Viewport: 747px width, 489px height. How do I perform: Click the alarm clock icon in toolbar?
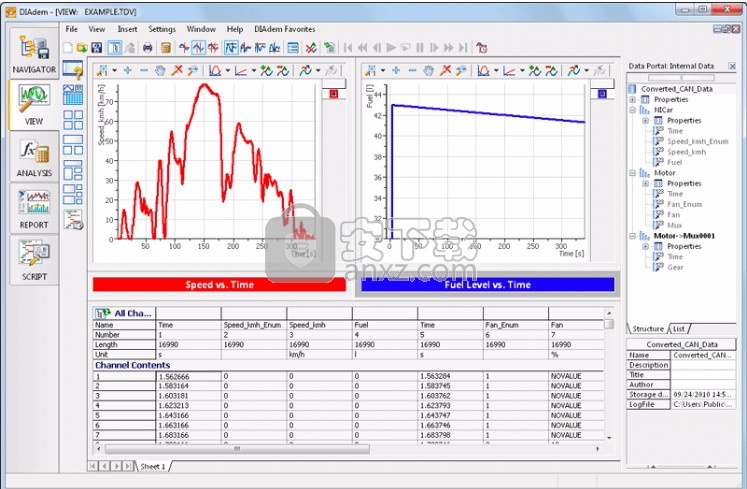click(x=482, y=48)
